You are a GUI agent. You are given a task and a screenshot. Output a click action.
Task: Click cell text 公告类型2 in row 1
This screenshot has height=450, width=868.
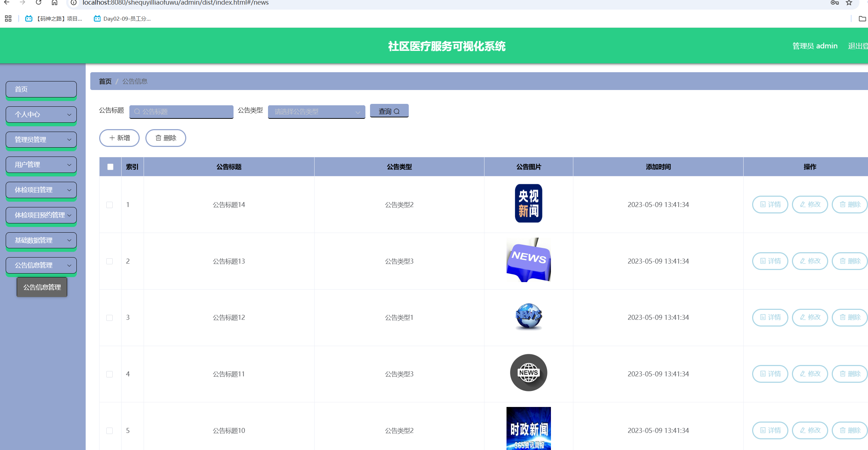[399, 205]
